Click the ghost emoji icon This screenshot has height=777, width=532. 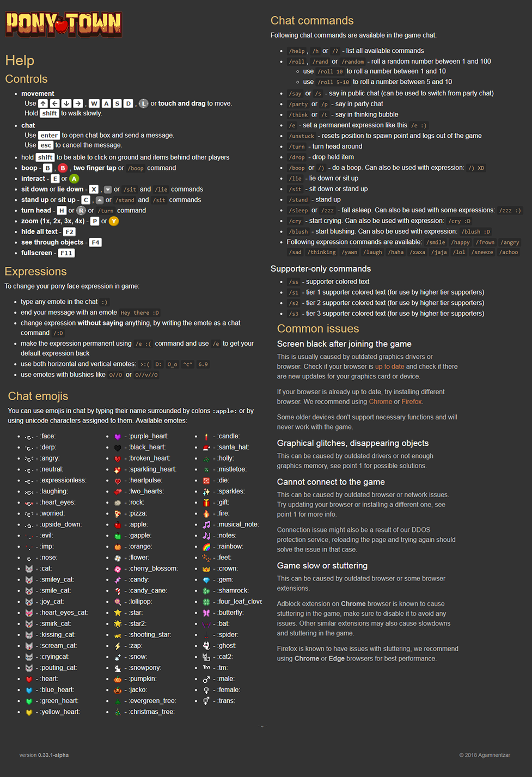pyautogui.click(x=206, y=646)
